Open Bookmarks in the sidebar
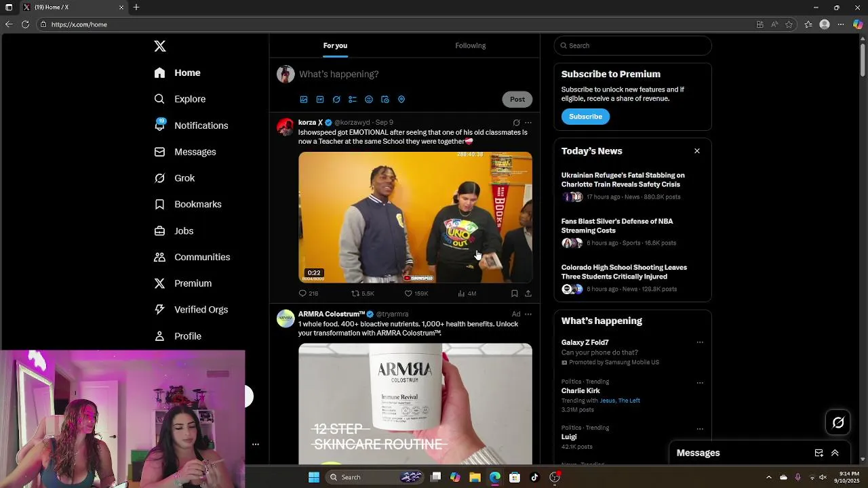Image resolution: width=868 pixels, height=488 pixels. 188,204
